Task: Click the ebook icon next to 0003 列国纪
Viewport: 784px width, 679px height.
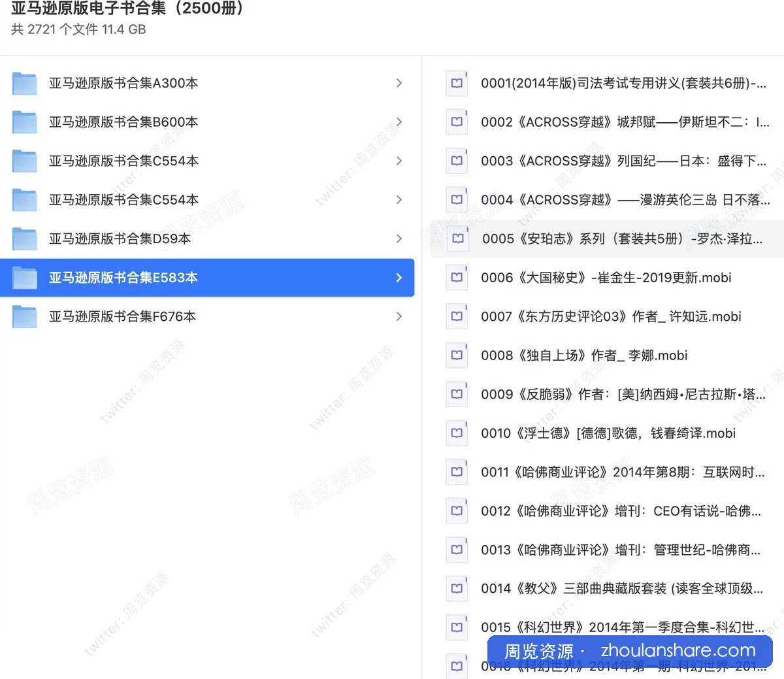Action: (x=457, y=161)
